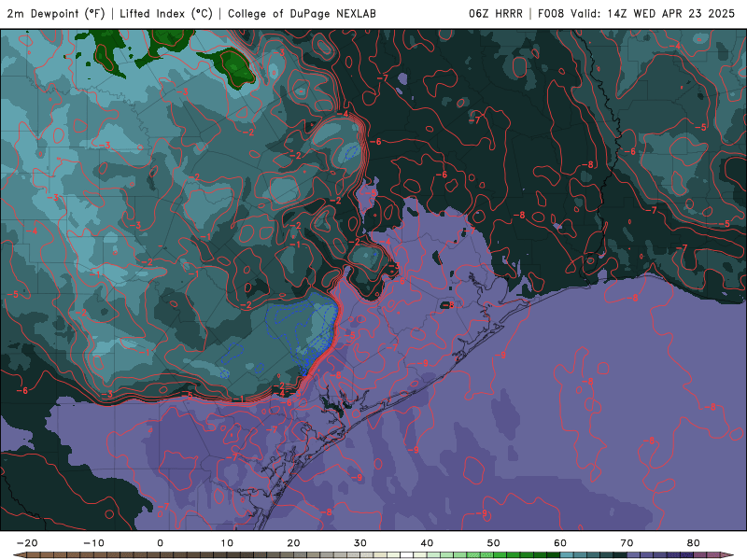The height and width of the screenshot is (560, 747).
Task: Click the "14Z WED APR 23 2025" valid time
Action: (670, 13)
